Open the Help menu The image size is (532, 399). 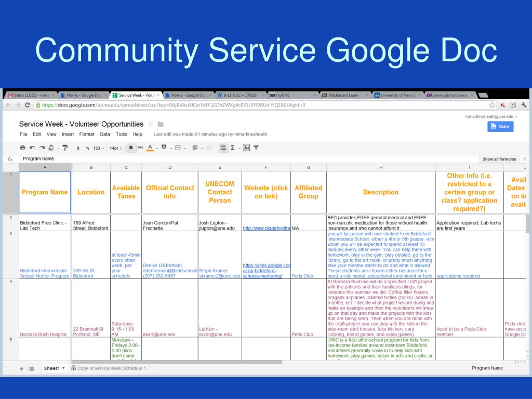click(137, 134)
